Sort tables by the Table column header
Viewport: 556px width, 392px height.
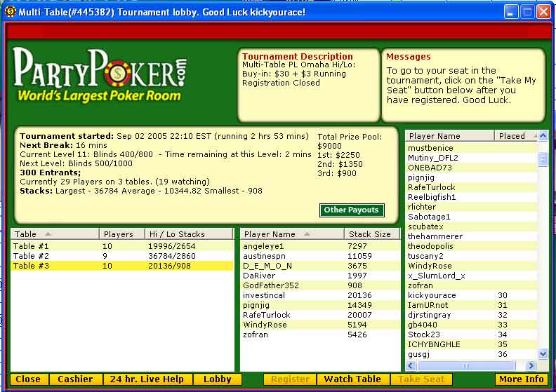[53, 234]
